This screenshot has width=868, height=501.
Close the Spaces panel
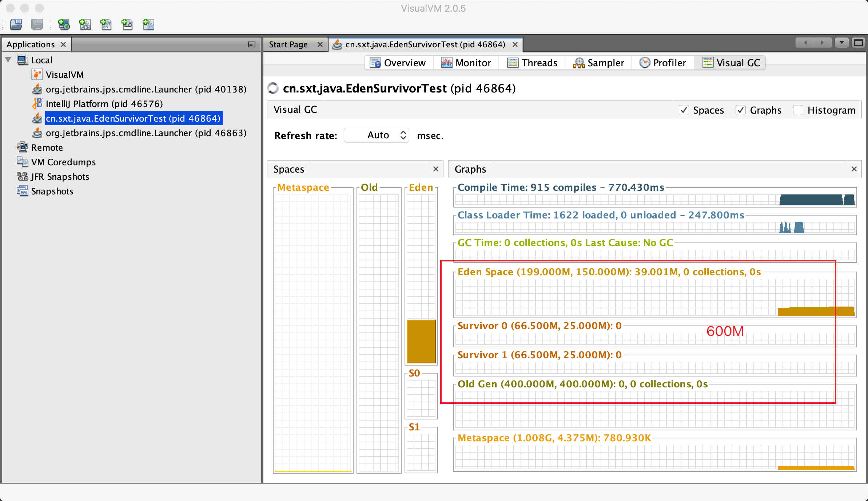pos(436,169)
